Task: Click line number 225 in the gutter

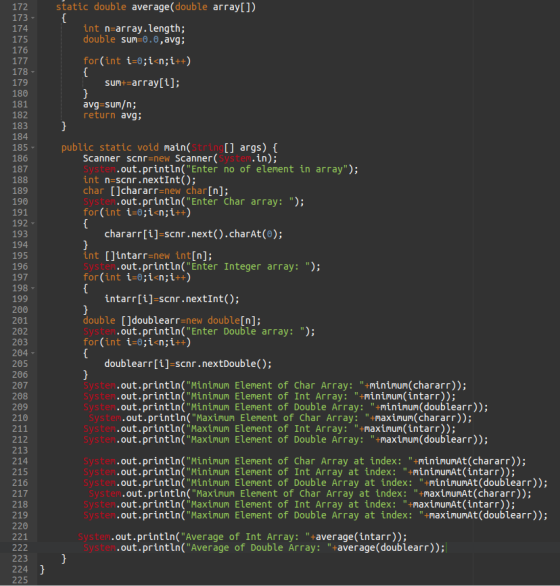Action: [20, 580]
